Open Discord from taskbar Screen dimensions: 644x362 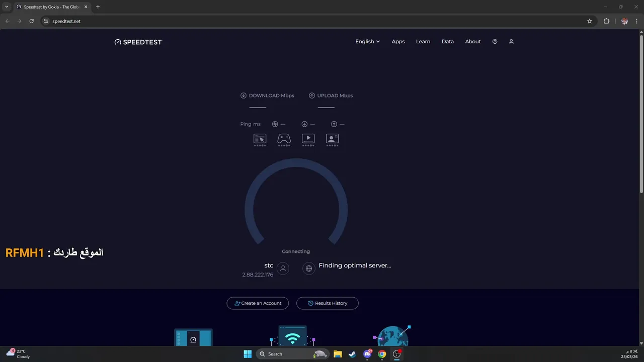tap(367, 354)
